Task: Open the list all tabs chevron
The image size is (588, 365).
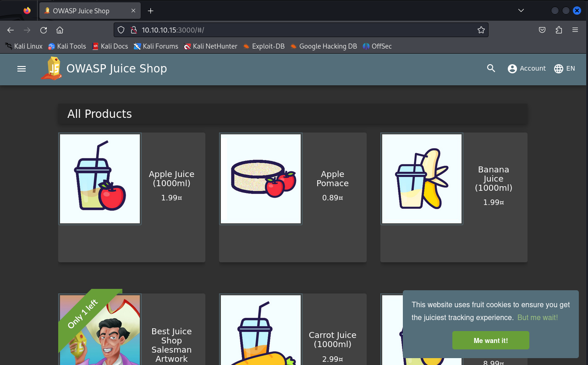Action: click(521, 11)
